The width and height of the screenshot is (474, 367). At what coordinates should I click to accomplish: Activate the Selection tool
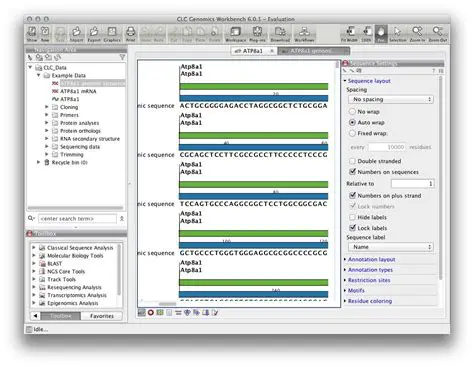point(398,34)
